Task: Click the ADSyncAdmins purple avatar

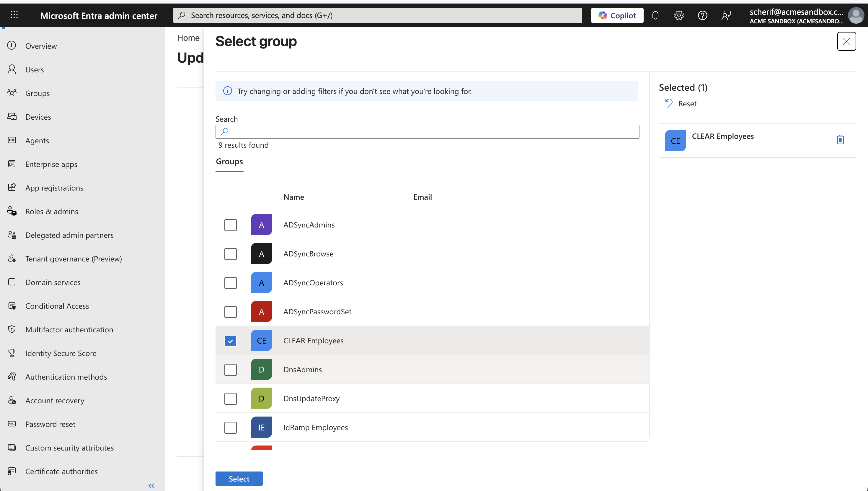Action: click(x=262, y=225)
